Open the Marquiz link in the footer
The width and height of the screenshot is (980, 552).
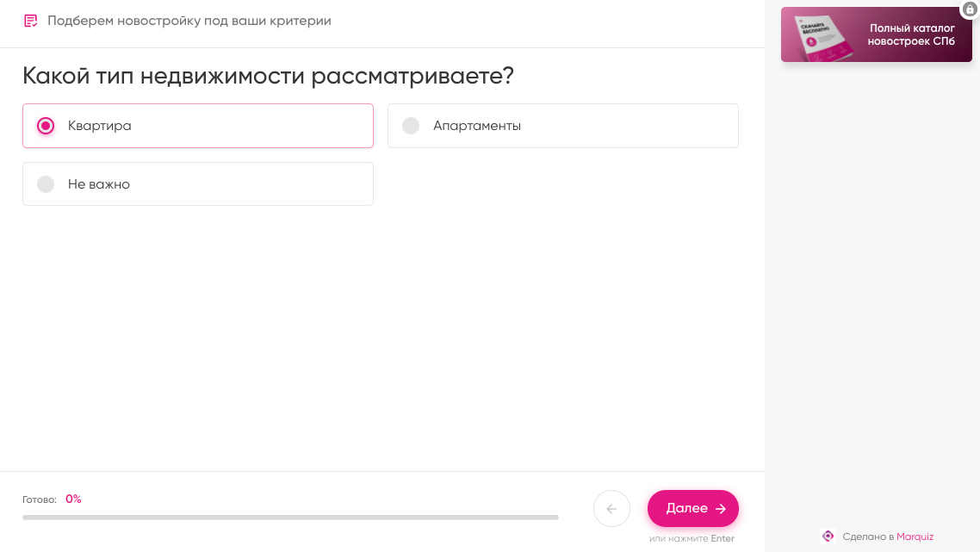(x=915, y=536)
